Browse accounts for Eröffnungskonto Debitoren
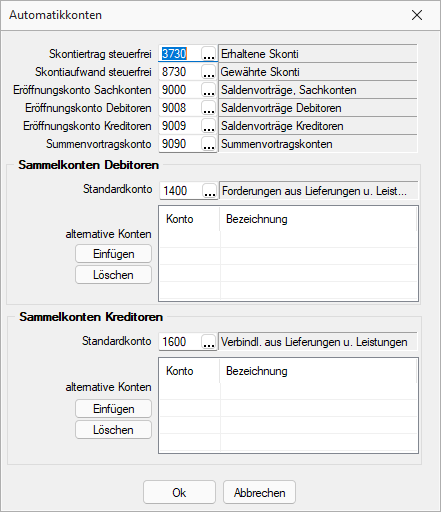 point(209,108)
